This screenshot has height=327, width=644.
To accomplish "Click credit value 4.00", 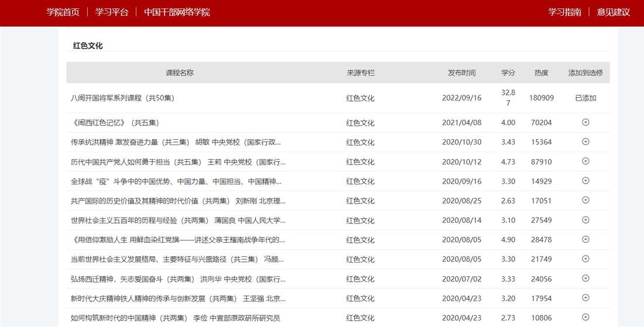I will point(508,123).
